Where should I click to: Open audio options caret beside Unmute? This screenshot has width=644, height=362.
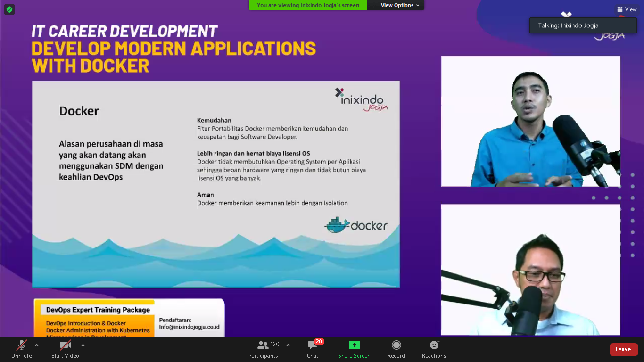click(37, 345)
